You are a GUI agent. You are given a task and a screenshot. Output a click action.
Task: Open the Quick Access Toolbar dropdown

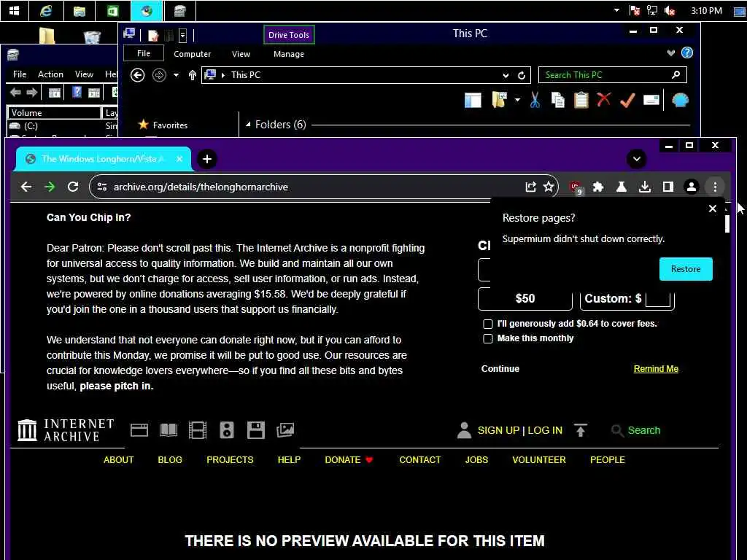point(183,35)
